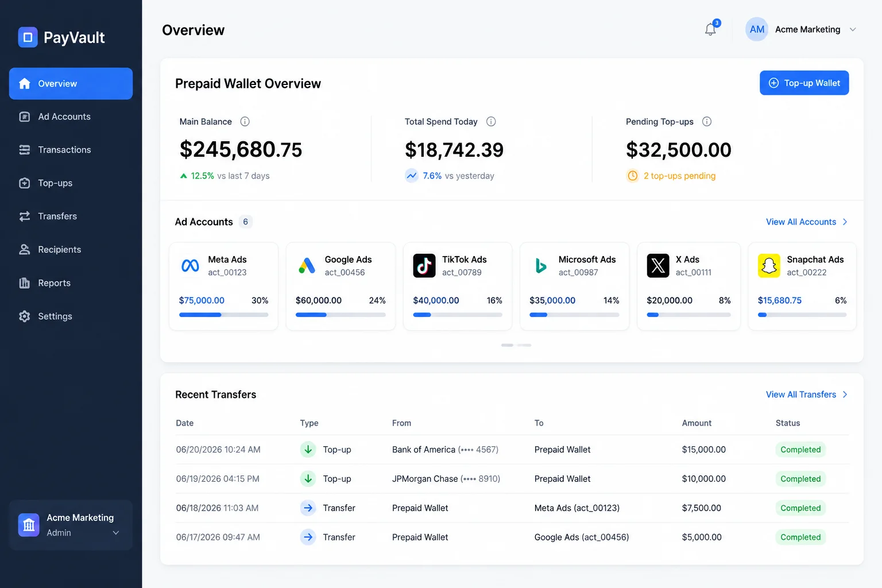Click the Google Ads 24% progress bar
882x588 pixels.
(341, 315)
